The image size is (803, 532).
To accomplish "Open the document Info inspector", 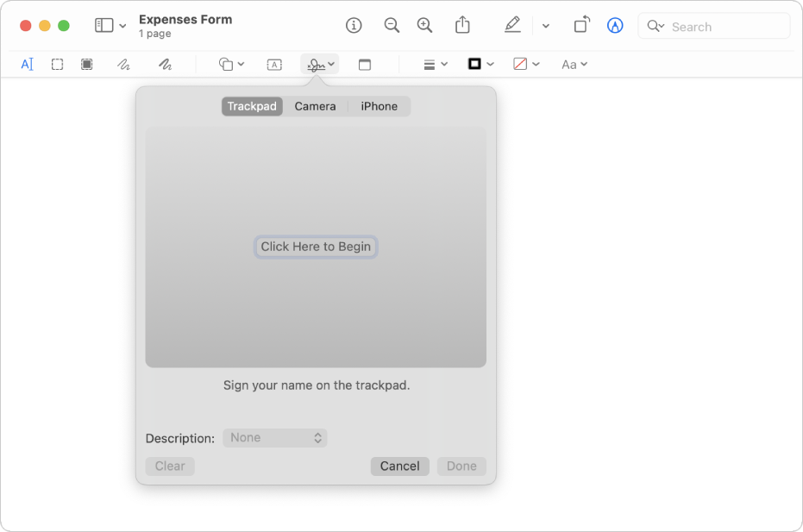I will click(x=354, y=25).
